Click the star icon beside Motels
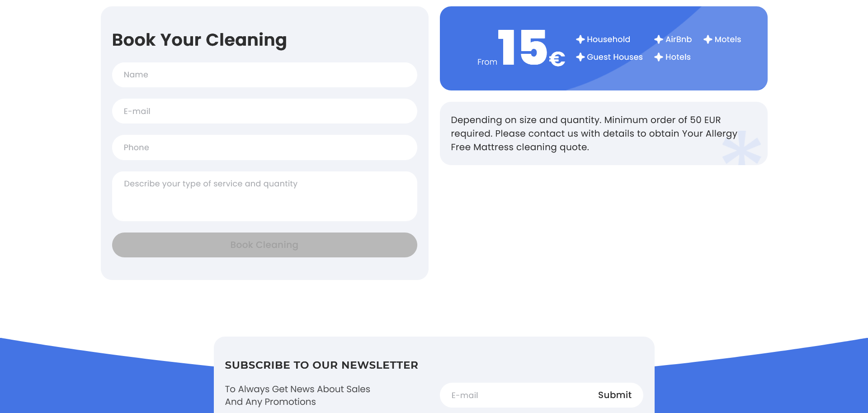 708,40
